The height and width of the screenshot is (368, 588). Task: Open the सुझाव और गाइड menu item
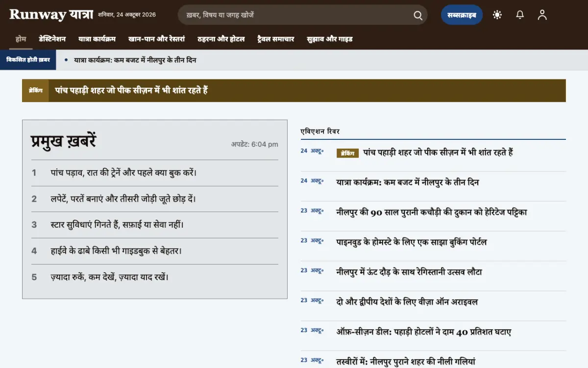click(329, 39)
